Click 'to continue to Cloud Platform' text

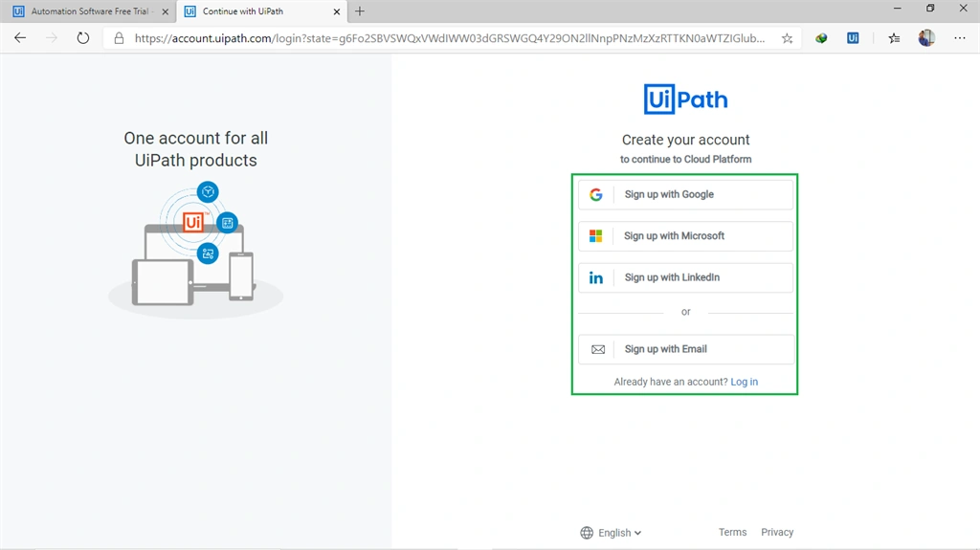tap(685, 160)
